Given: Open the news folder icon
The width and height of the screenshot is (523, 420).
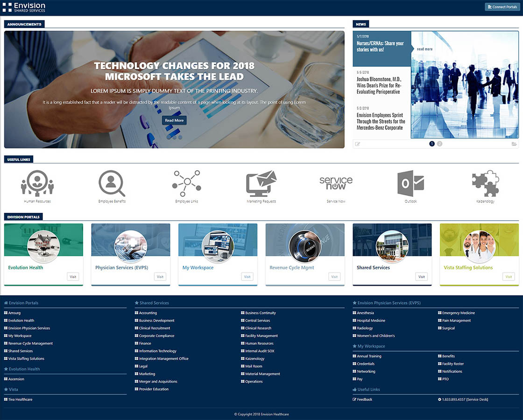Looking at the screenshot, I should (514, 144).
